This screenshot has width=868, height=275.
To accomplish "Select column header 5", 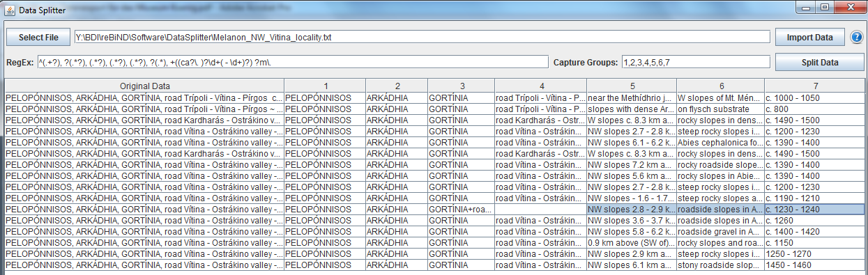I will 631,86.
